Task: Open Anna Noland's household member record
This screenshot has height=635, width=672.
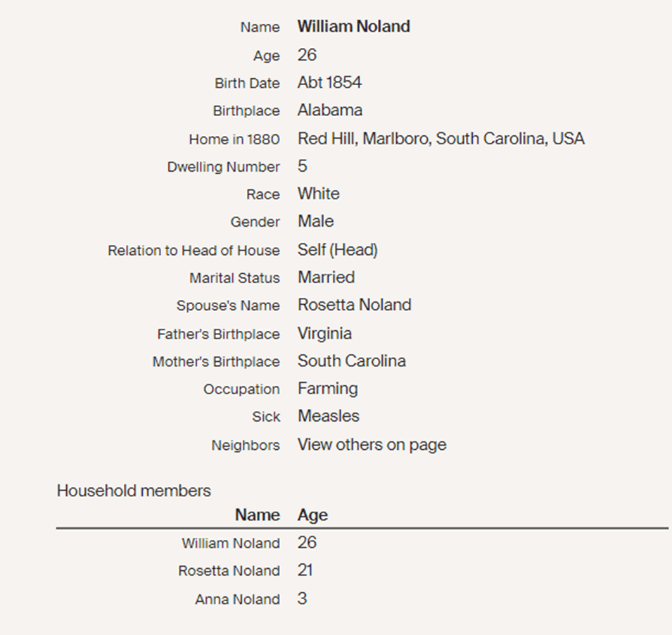Action: pos(237,599)
